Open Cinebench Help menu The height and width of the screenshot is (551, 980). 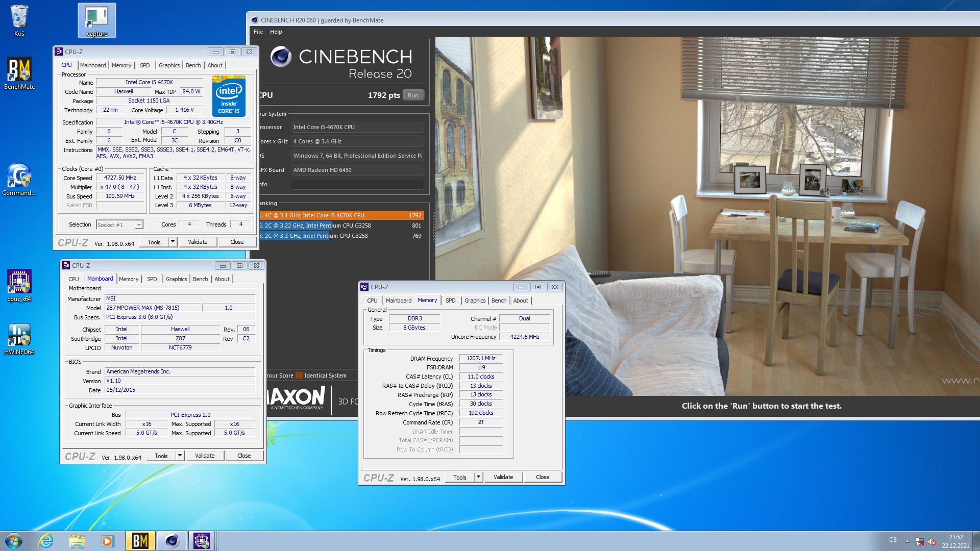point(276,32)
